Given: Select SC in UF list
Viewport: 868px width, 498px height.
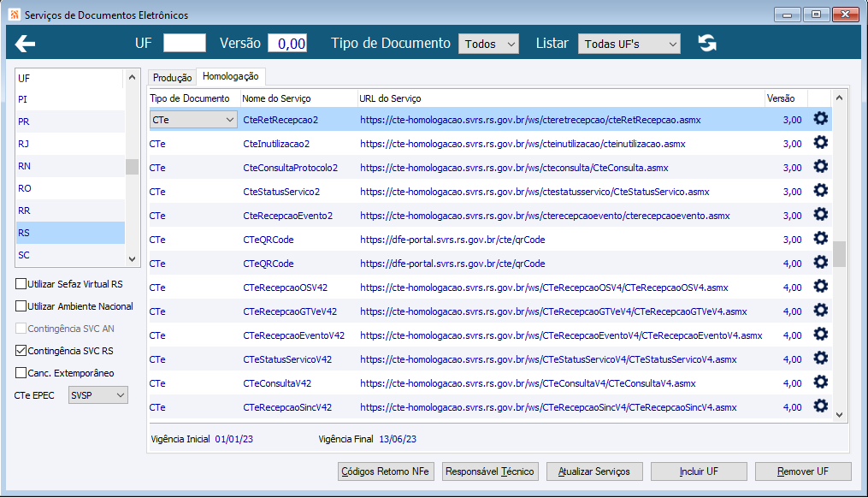Looking at the screenshot, I should click(x=70, y=255).
